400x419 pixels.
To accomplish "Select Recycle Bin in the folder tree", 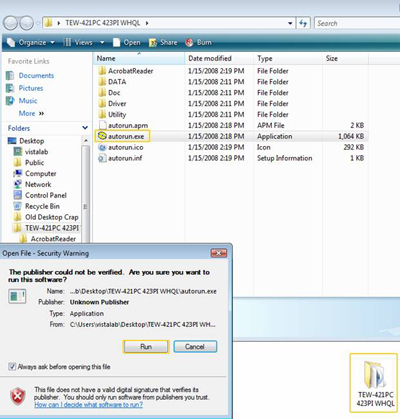I will tap(42, 206).
